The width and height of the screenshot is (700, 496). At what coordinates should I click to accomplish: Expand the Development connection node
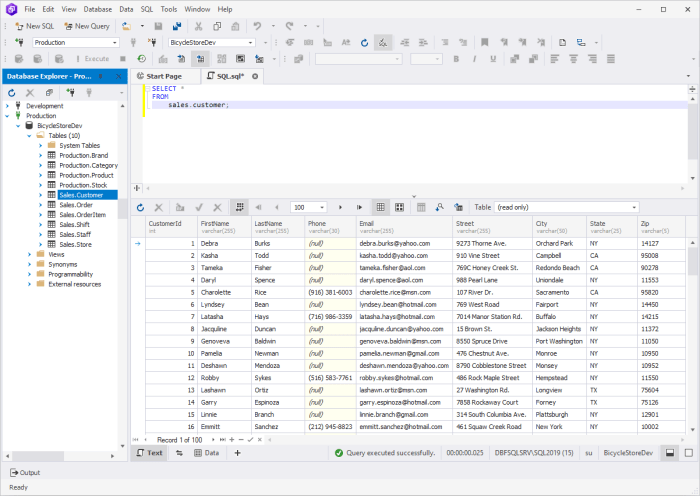point(7,106)
